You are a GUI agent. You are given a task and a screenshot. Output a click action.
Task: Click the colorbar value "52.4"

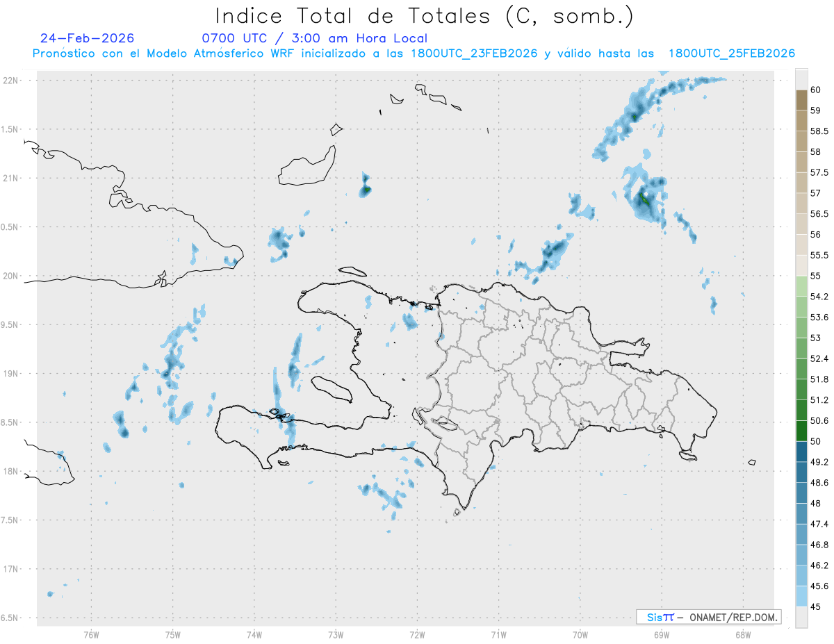(819, 358)
